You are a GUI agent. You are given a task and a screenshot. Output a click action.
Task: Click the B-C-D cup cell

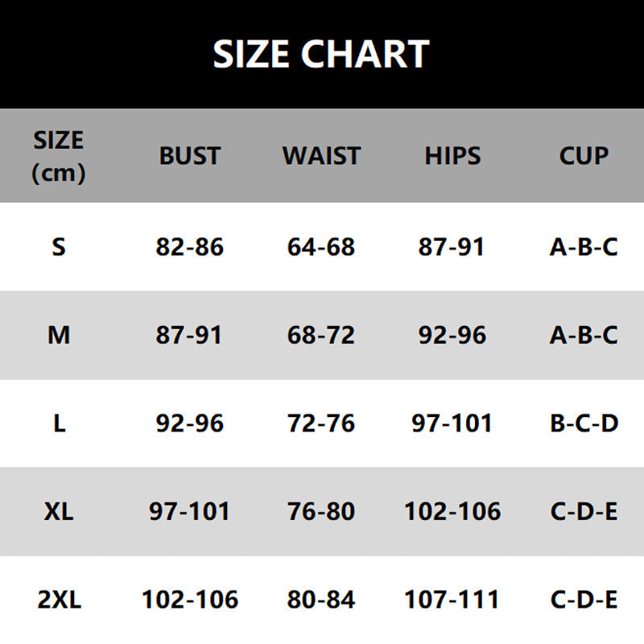pos(584,423)
